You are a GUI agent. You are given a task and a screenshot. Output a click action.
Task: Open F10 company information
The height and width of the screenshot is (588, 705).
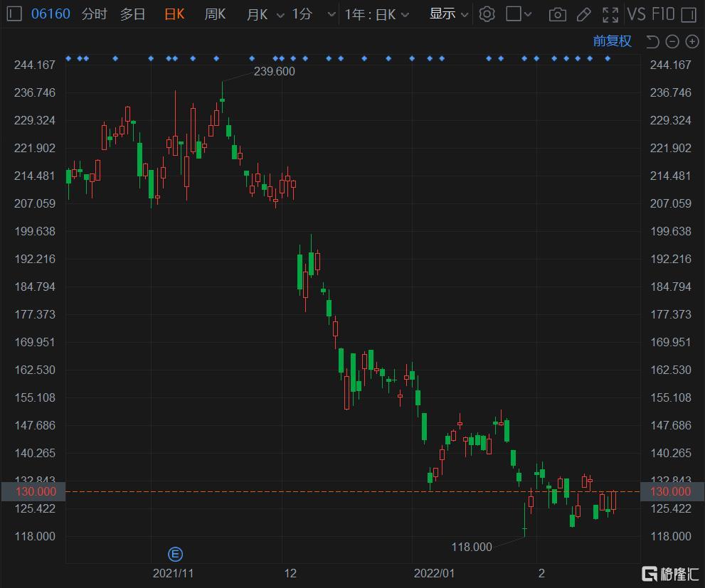(662, 14)
